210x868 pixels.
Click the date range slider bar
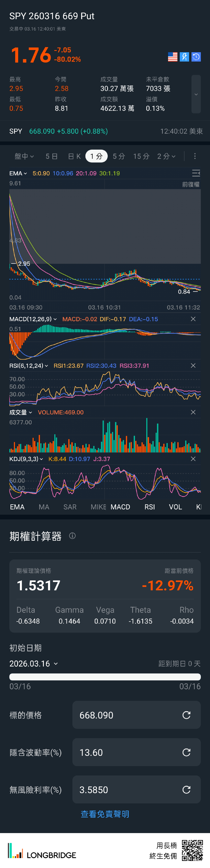[105, 677]
